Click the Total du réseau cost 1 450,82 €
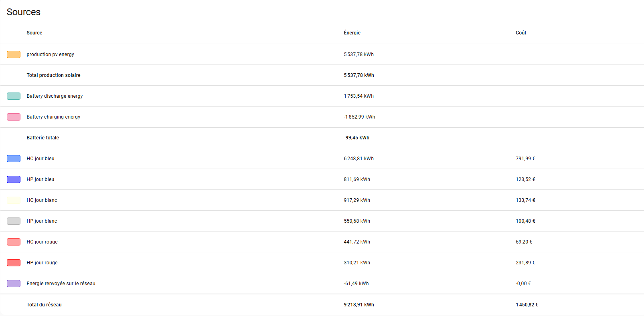Viewport: 644px width, 316px height. coord(527,305)
